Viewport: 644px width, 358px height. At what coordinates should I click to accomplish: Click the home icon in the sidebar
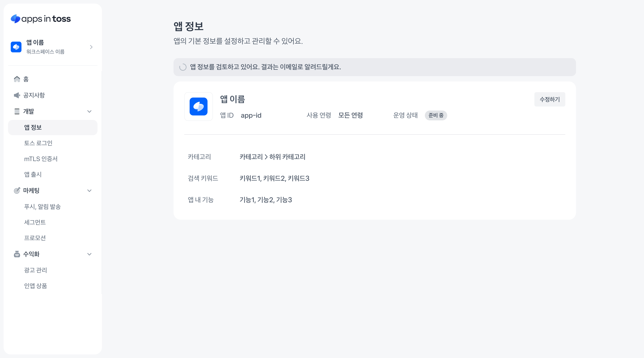[17, 79]
